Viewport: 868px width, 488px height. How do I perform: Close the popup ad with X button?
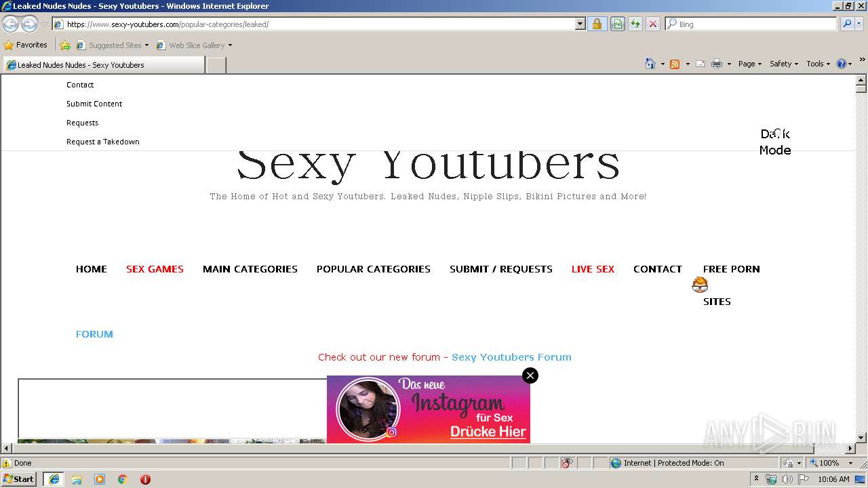coord(530,375)
